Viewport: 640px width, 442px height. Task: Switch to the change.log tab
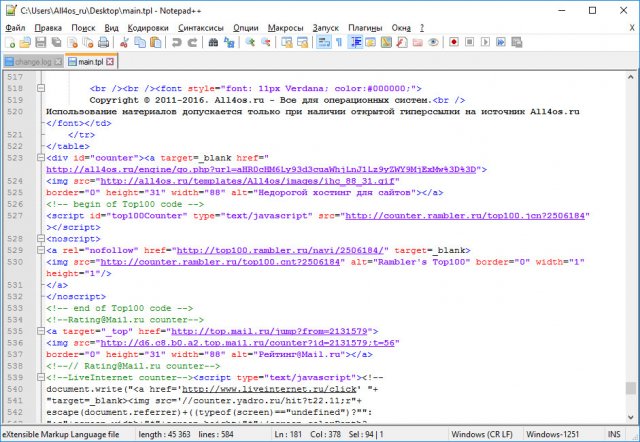pos(33,62)
